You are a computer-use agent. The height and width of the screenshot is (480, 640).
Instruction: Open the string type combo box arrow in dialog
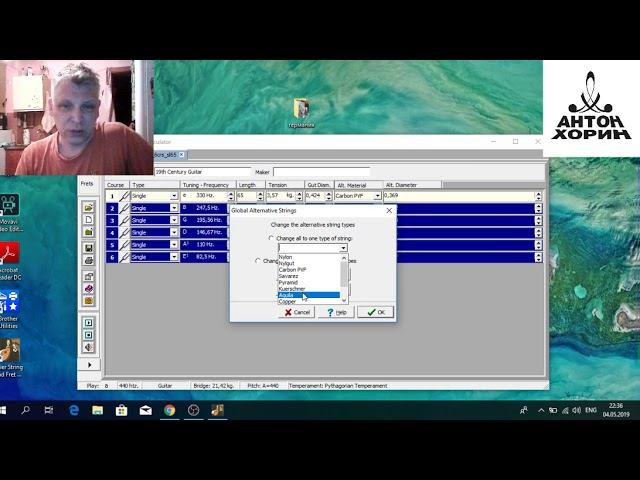point(343,248)
